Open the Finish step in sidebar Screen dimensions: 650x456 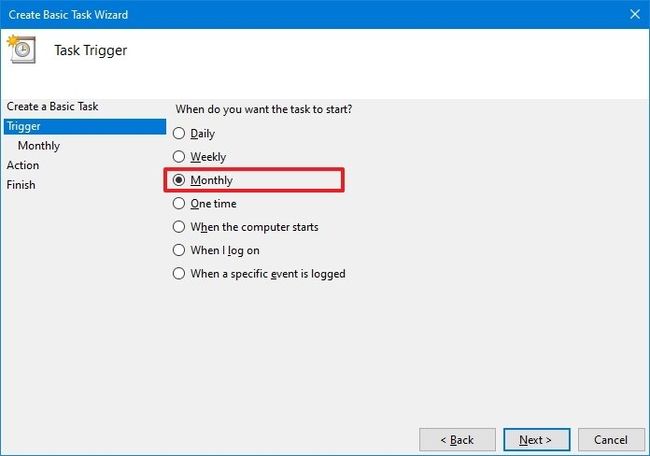pos(21,185)
